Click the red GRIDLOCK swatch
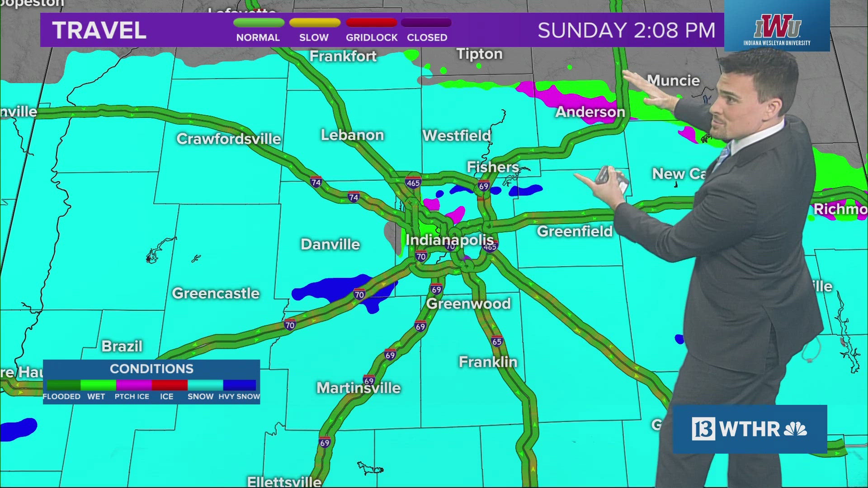This screenshot has height=488, width=868. coord(372,22)
